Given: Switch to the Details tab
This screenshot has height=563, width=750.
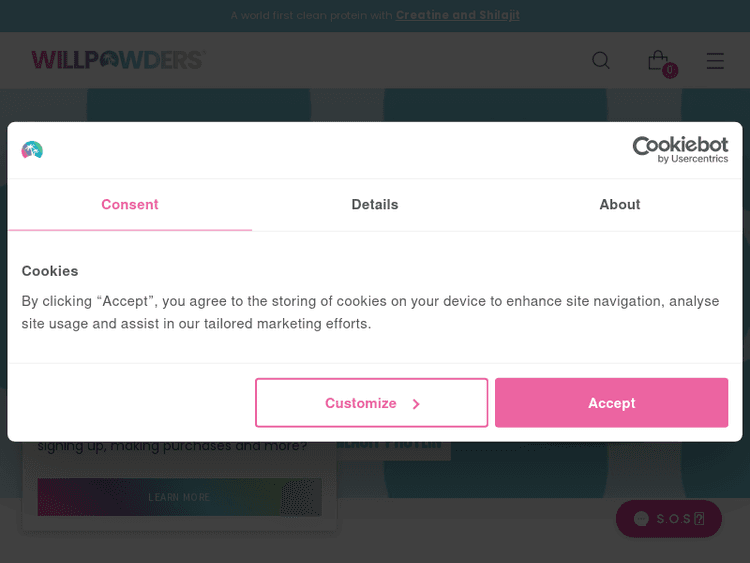Looking at the screenshot, I should point(375,205).
